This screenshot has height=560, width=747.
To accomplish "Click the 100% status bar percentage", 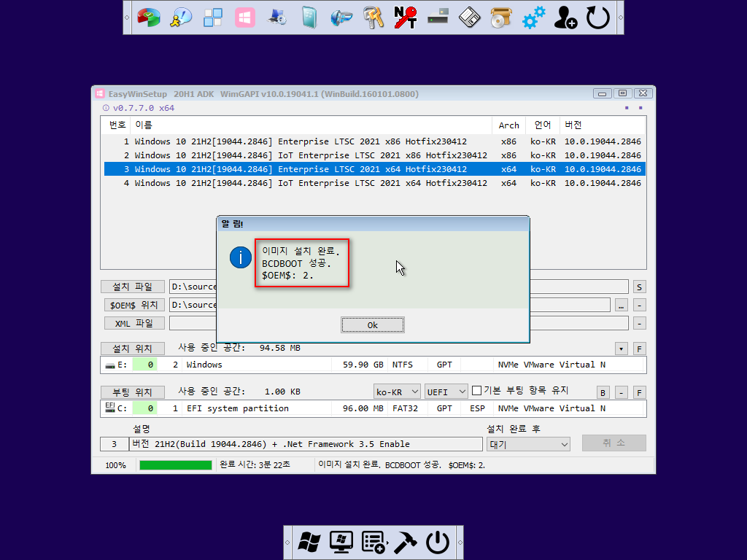I will 116,465.
